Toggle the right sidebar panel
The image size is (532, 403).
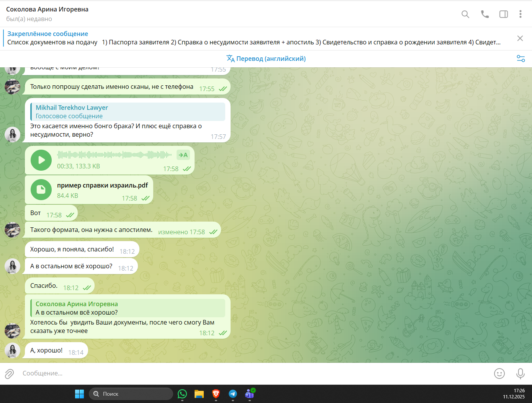pos(504,14)
